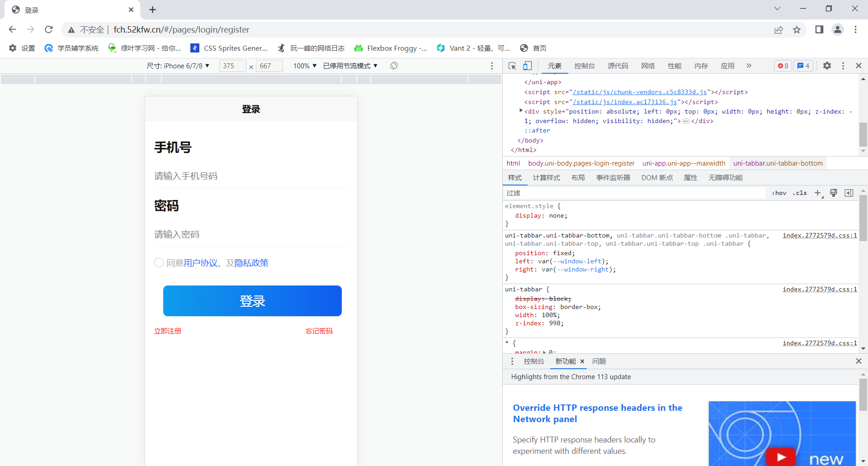868x466 pixels.
Task: Open the 无障碍功能 pane tab
Action: (726, 178)
